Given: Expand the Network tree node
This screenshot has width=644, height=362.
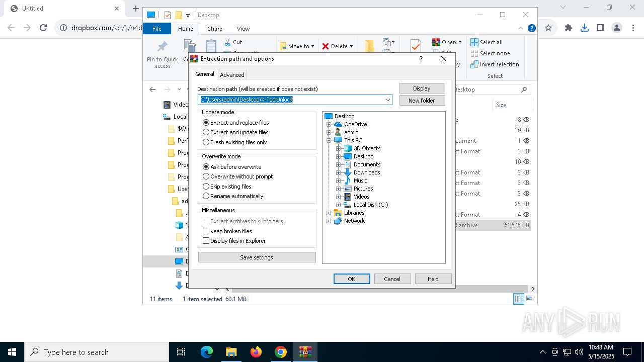Looking at the screenshot, I should 329,221.
